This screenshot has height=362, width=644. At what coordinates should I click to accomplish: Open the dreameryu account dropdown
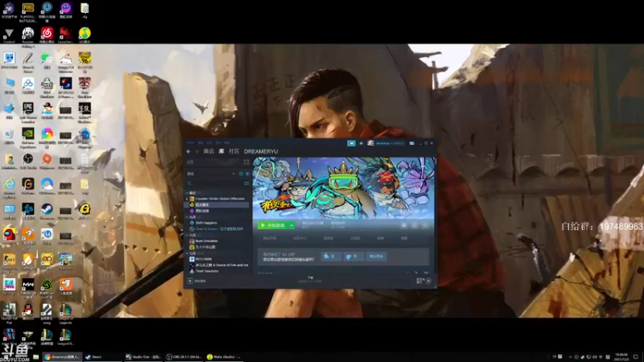point(390,143)
